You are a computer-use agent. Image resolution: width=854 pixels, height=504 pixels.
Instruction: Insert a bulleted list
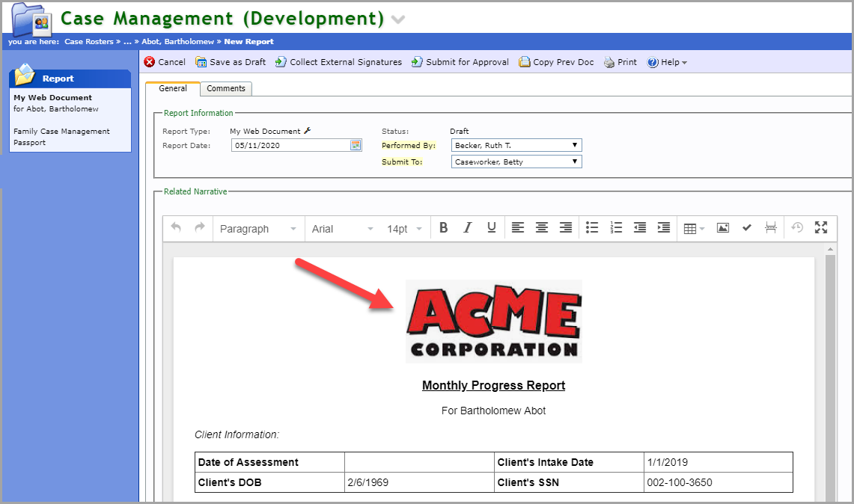click(592, 228)
